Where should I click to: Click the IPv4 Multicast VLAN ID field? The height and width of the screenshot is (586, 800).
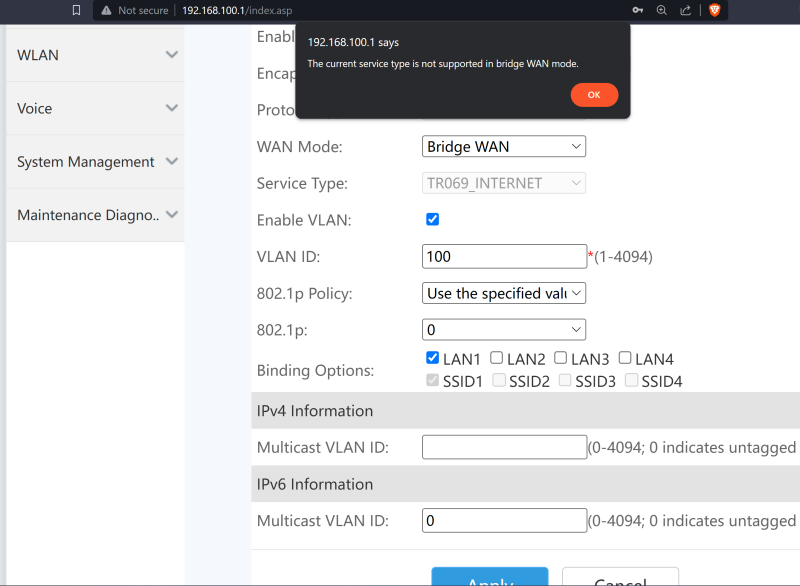coord(504,447)
